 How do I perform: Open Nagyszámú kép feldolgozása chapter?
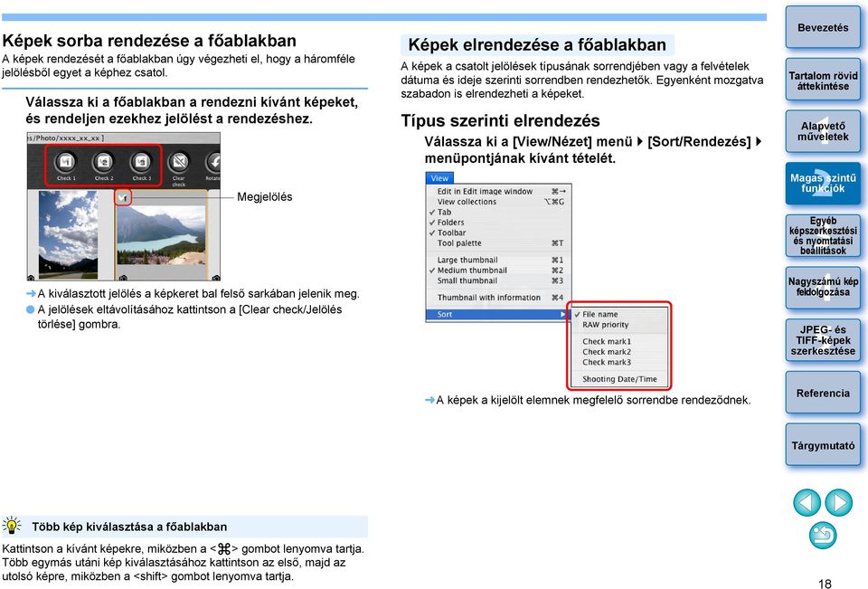[x=823, y=287]
